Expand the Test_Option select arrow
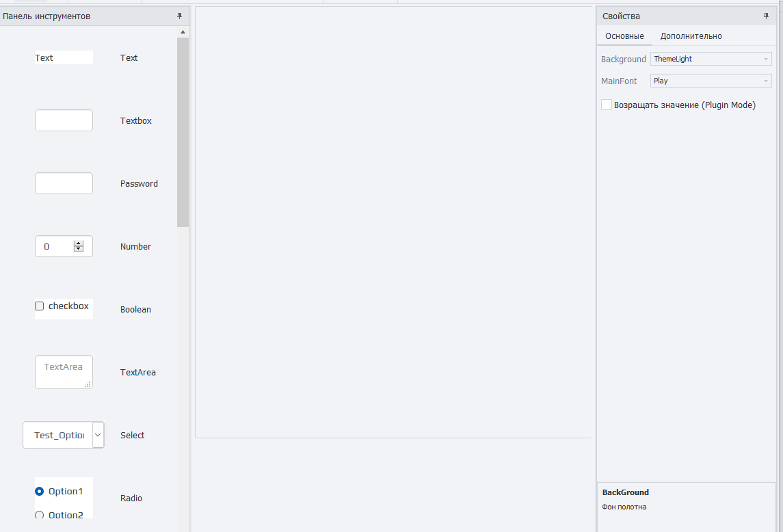This screenshot has width=783, height=532. coord(98,435)
